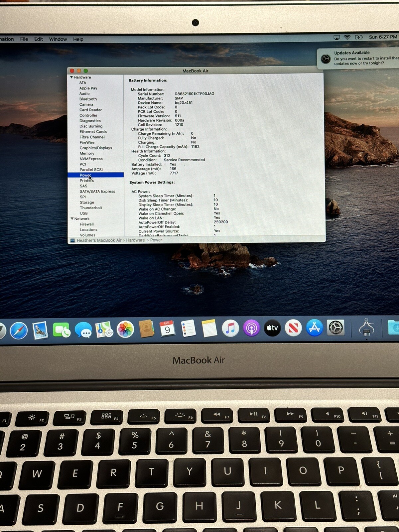The width and height of the screenshot is (399, 532).
Task: Select Controller in the sidebar
Action: (88, 115)
